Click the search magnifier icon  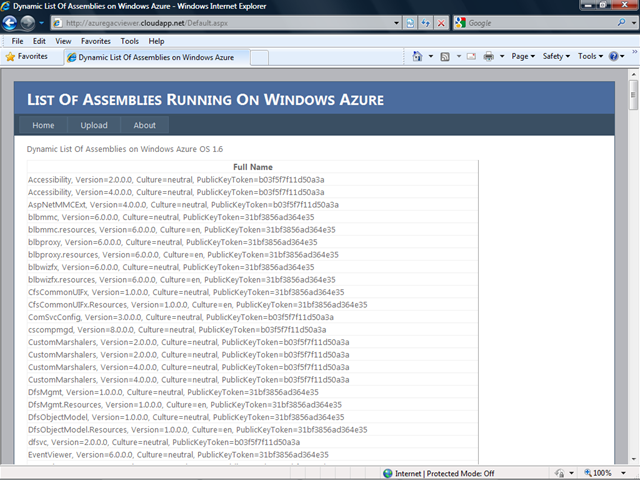(621, 22)
